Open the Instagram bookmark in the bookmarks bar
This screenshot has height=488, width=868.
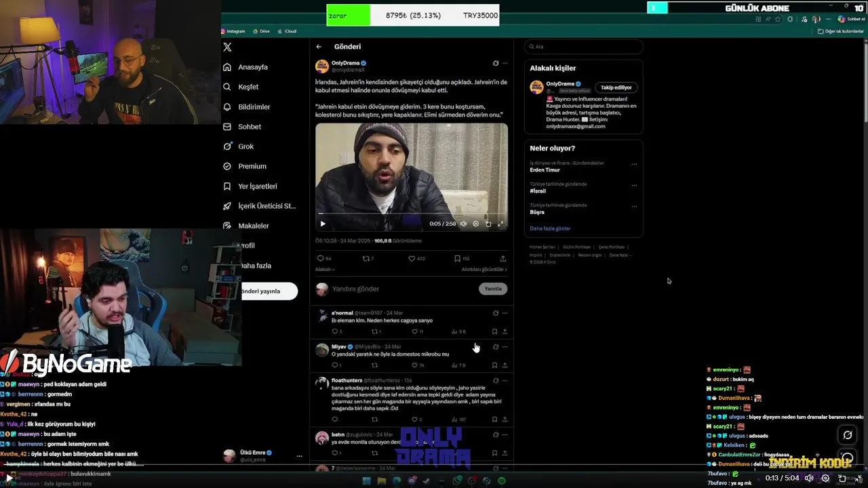pyautogui.click(x=233, y=31)
